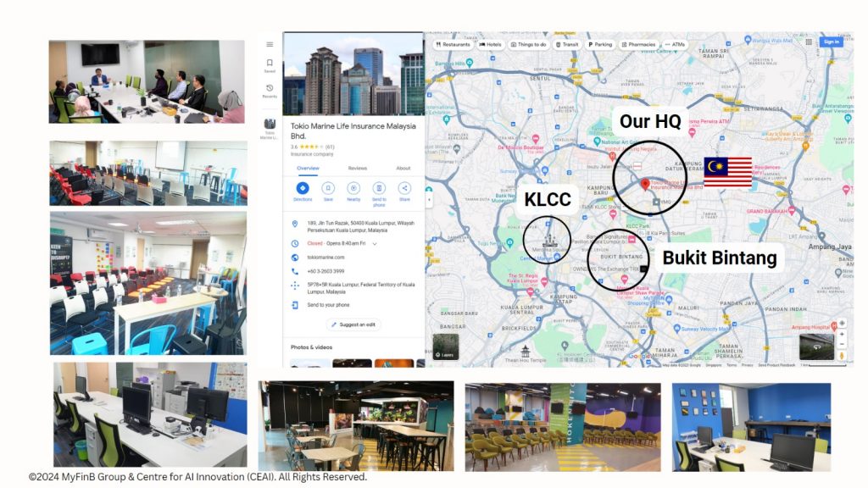This screenshot has width=868, height=488.
Task: Click the red Tokio Marine map pin
Action: tap(645, 184)
